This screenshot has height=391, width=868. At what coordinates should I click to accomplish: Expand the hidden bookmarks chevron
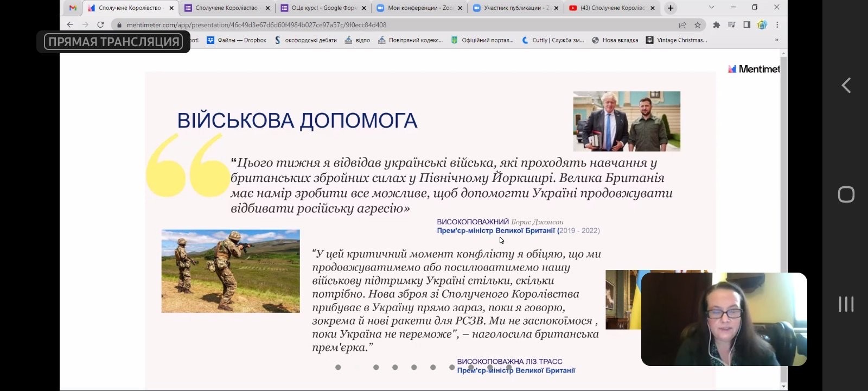point(776,40)
